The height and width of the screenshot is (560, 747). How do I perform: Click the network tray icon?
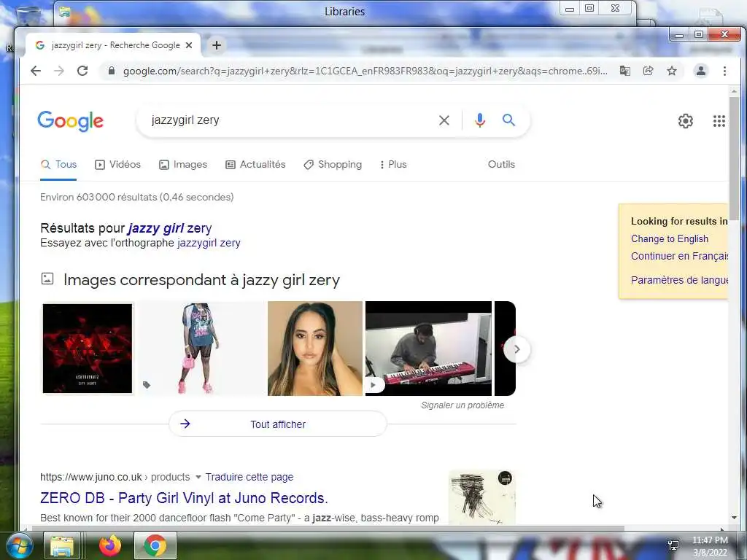[x=673, y=545]
